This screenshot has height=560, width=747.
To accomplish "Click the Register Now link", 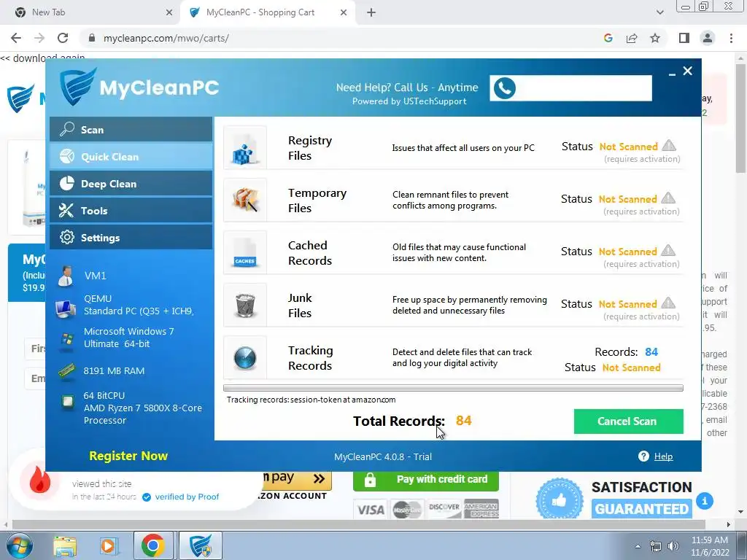I will pyautogui.click(x=128, y=456).
